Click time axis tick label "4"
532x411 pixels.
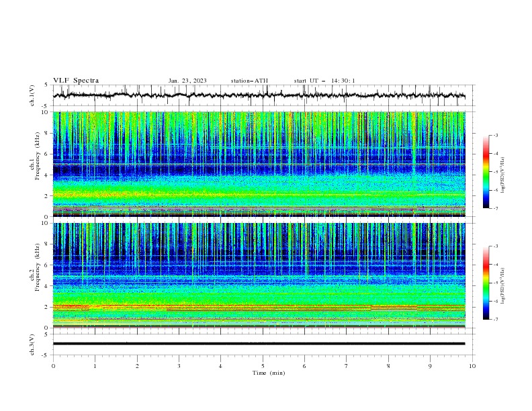click(x=220, y=366)
